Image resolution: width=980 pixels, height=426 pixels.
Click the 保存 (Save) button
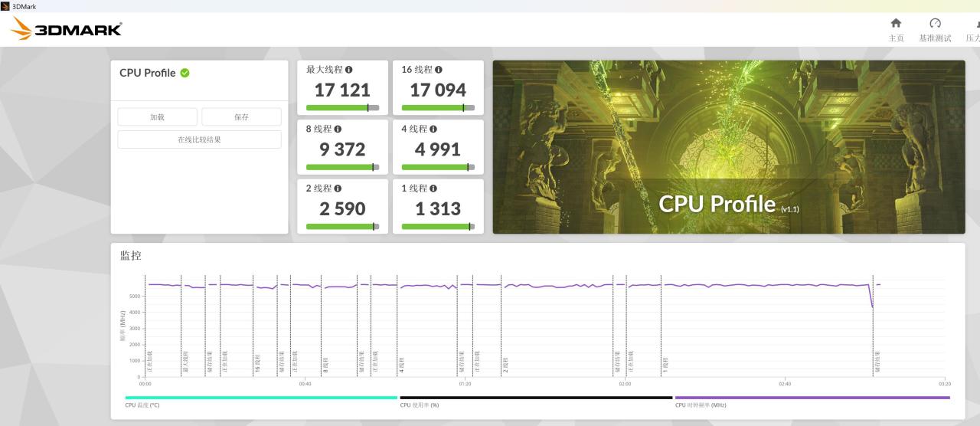click(x=241, y=117)
